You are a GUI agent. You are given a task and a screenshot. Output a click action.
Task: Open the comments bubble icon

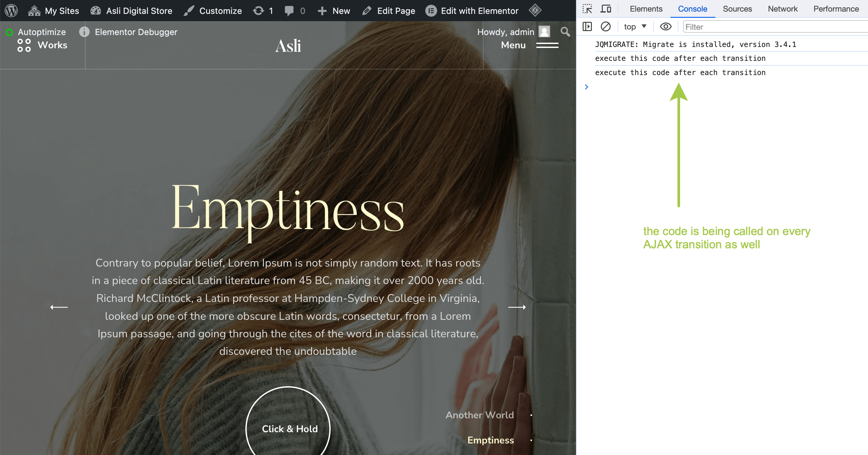(x=289, y=11)
